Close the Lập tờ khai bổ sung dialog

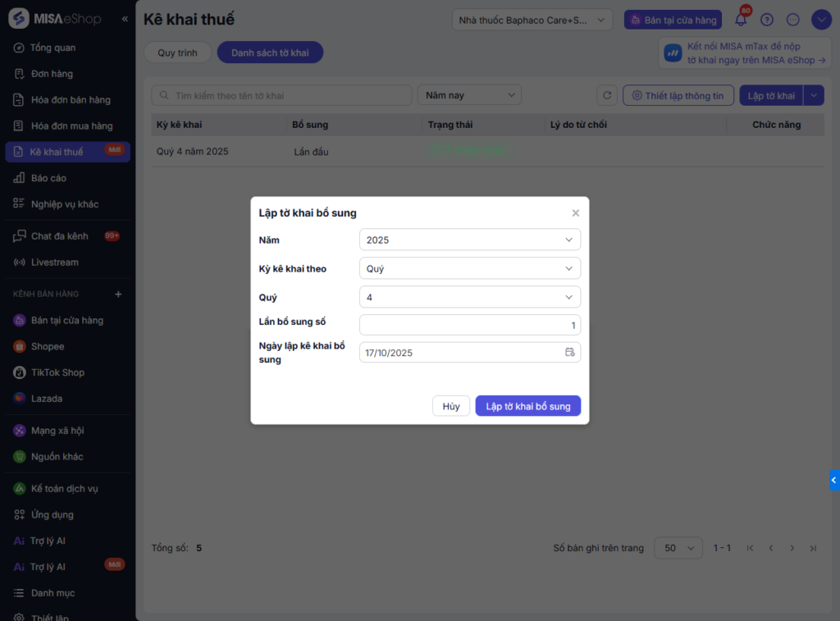pos(576,213)
